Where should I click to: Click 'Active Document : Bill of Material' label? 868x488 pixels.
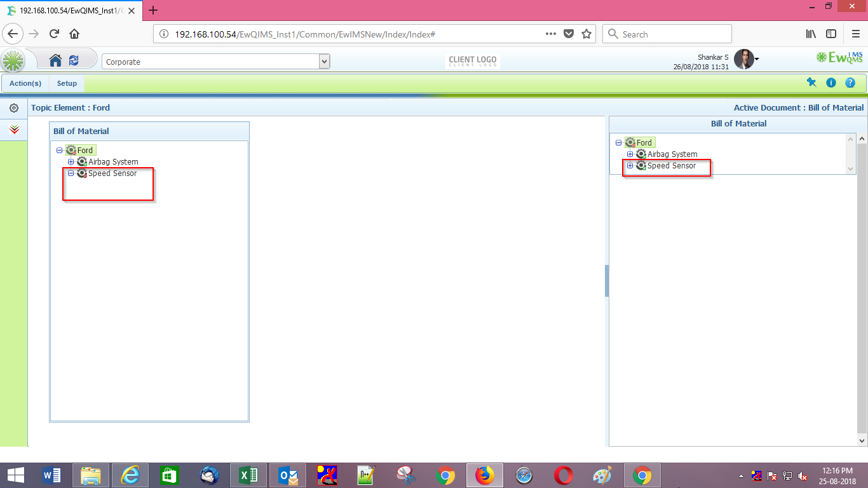click(799, 108)
